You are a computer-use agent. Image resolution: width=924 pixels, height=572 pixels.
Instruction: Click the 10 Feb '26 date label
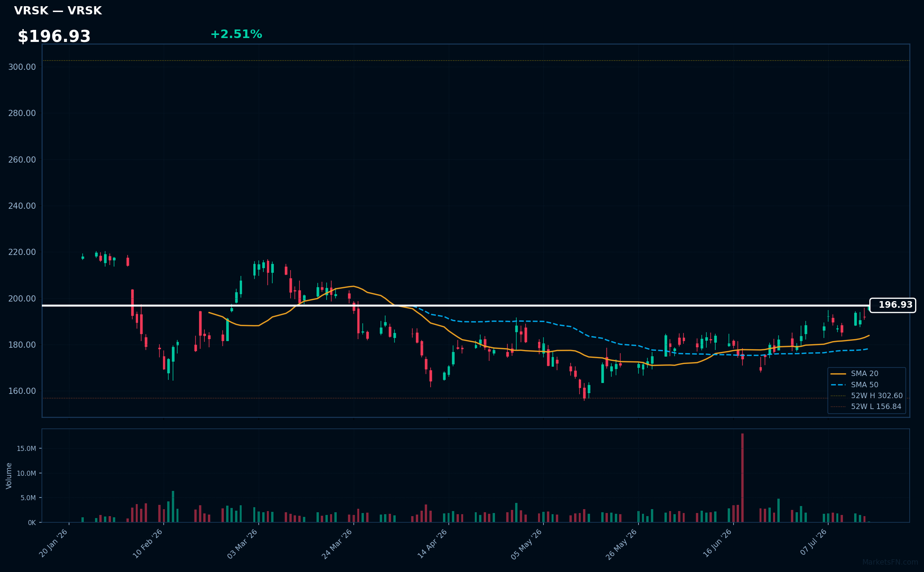[147, 543]
